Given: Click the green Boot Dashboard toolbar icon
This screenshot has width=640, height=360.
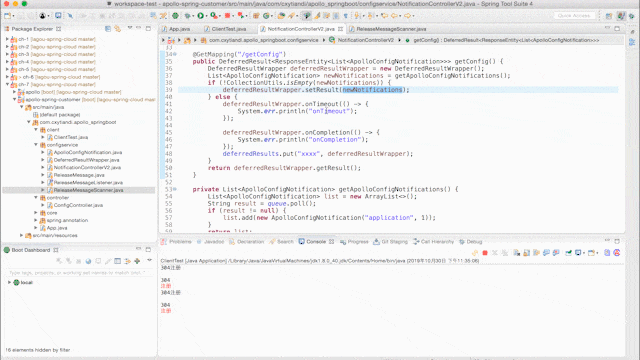Looking at the screenshot, I should (176, 16).
